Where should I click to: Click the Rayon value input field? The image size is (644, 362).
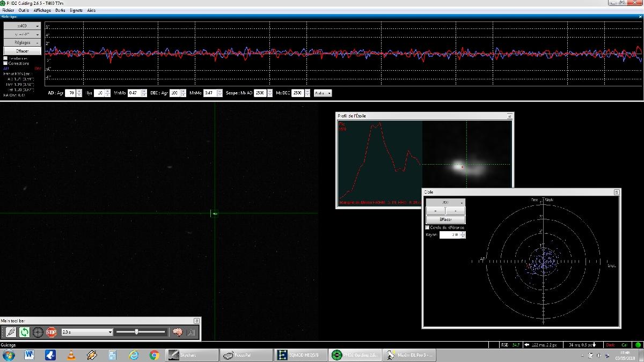point(449,235)
